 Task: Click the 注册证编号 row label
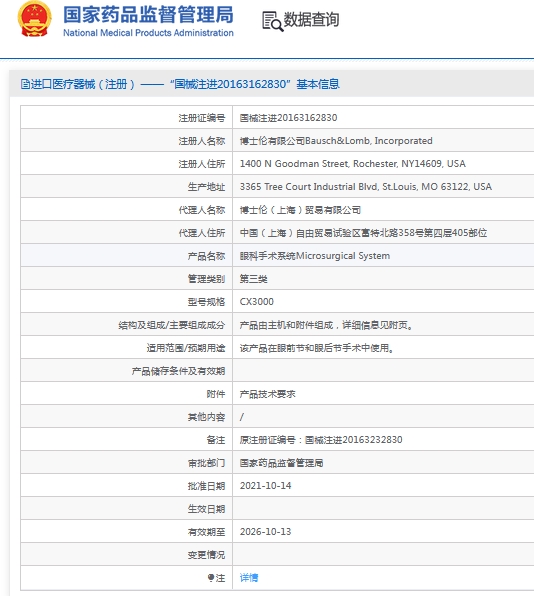[202, 118]
